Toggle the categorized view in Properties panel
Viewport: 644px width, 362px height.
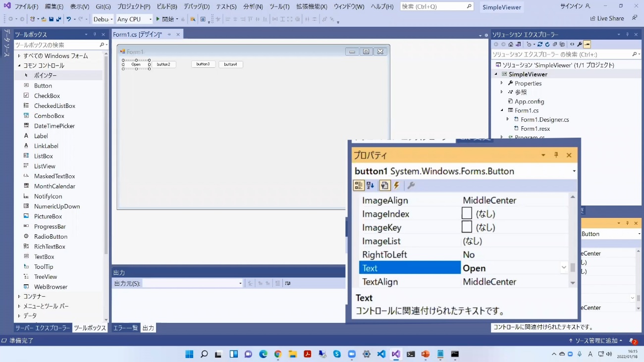coord(358,186)
